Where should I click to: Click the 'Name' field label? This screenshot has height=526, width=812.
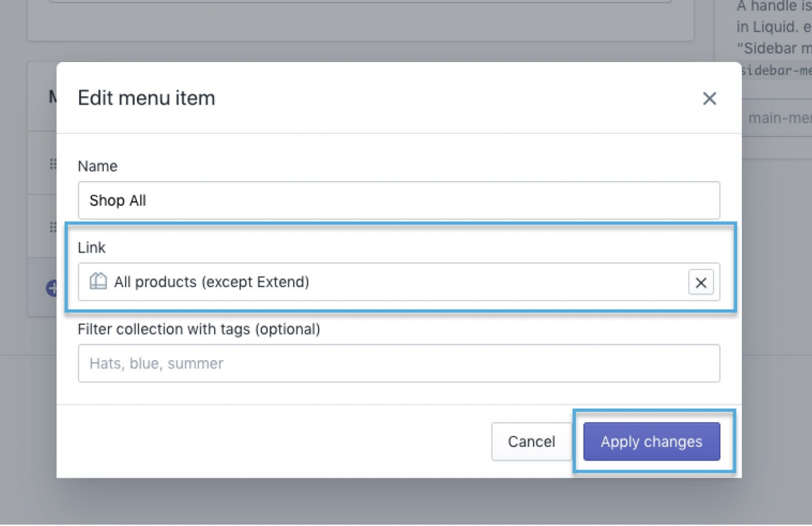click(98, 166)
